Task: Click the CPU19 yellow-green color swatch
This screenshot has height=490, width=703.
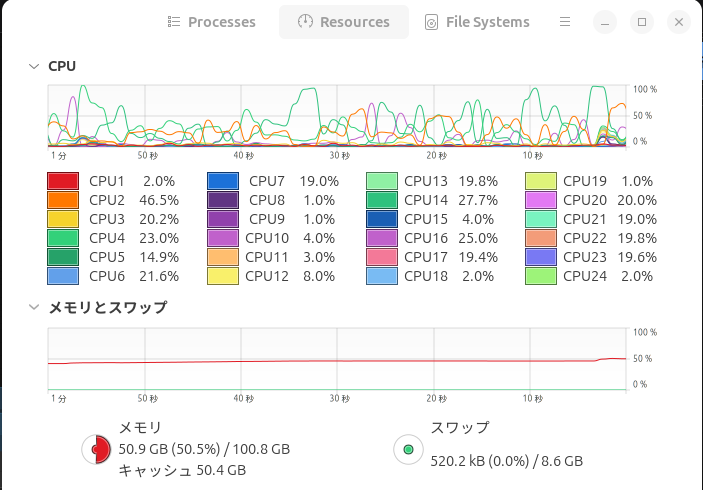Action: pos(541,181)
